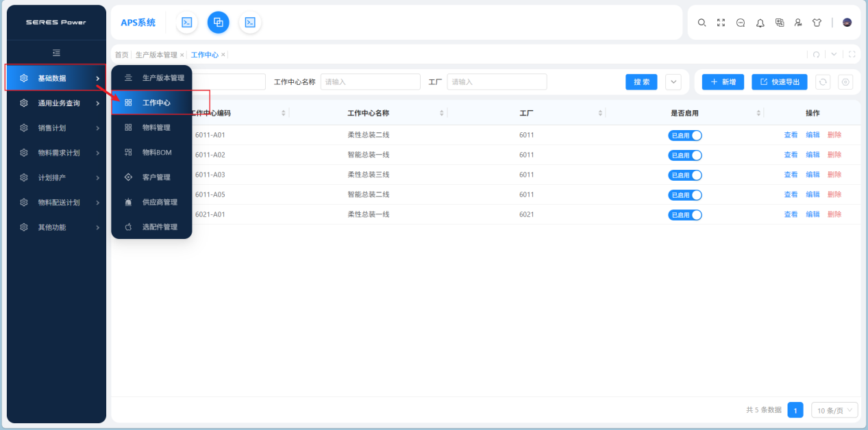The height and width of the screenshot is (430, 868).
Task: Click the 新增 button
Action: point(723,82)
